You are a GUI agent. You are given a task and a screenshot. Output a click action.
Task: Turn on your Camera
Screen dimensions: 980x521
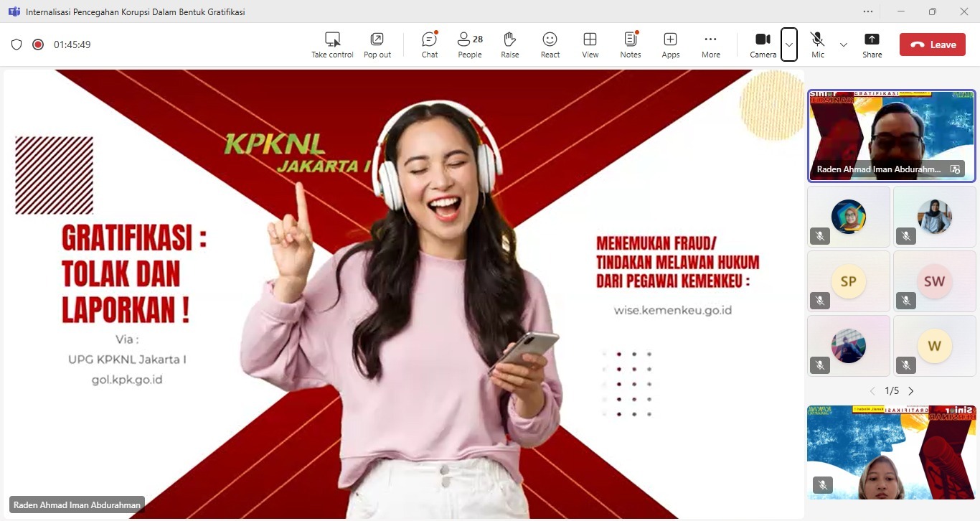(763, 44)
